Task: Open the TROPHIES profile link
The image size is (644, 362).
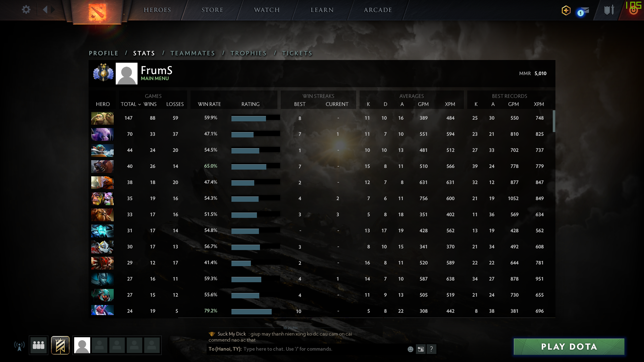Action: tap(249, 53)
